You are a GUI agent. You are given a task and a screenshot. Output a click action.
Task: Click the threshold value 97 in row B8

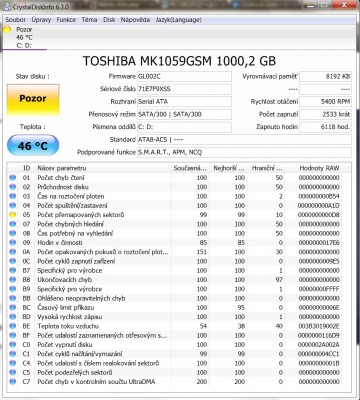pos(279,280)
